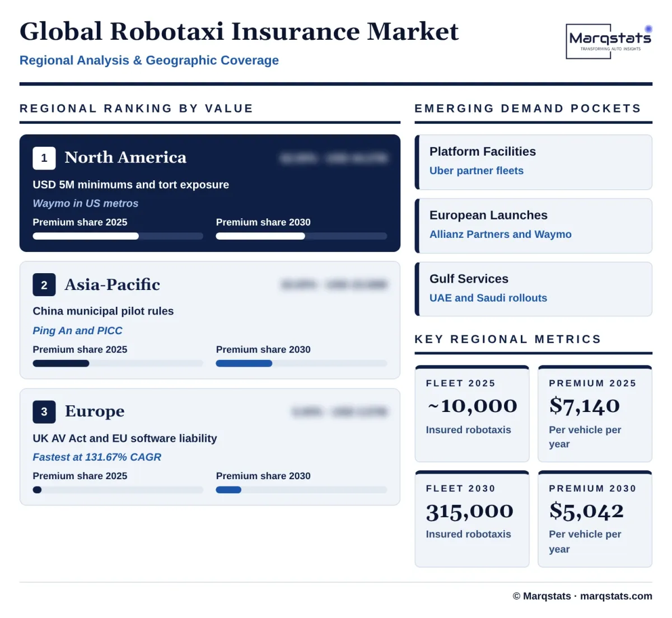Select the Premium 2030 $5,042 metric card
This screenshot has width=672, height=618.
[x=595, y=519]
